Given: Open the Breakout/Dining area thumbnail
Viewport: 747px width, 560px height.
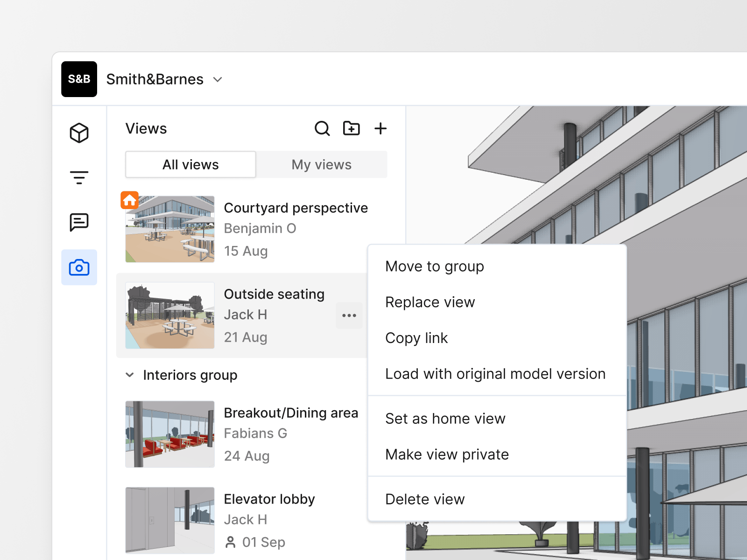Looking at the screenshot, I should coord(169,434).
